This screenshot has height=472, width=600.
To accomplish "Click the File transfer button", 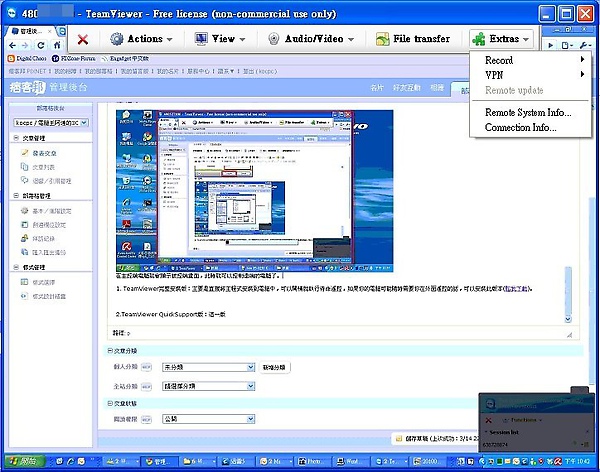I will click(413, 39).
